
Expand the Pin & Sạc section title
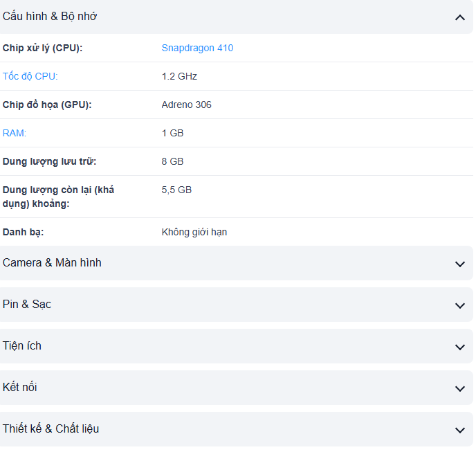pyautogui.click(x=27, y=305)
